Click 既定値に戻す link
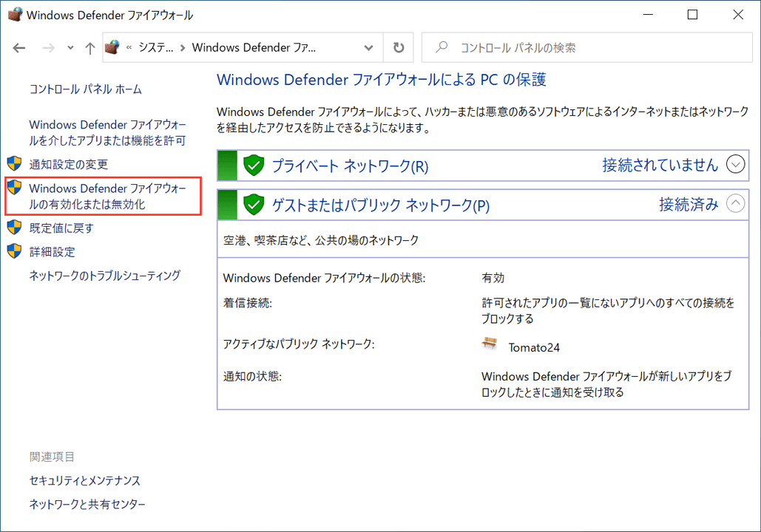761x532 pixels. 61,228
